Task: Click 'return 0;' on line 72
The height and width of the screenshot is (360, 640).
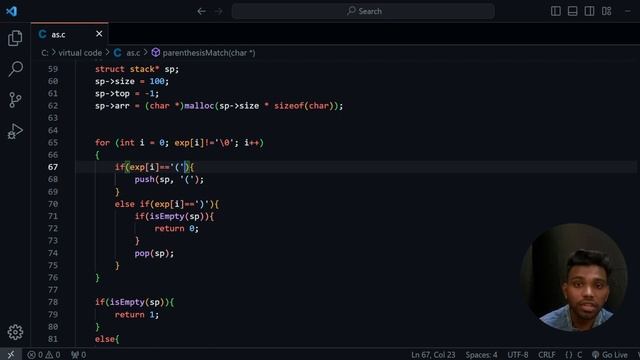Action: pos(176,229)
